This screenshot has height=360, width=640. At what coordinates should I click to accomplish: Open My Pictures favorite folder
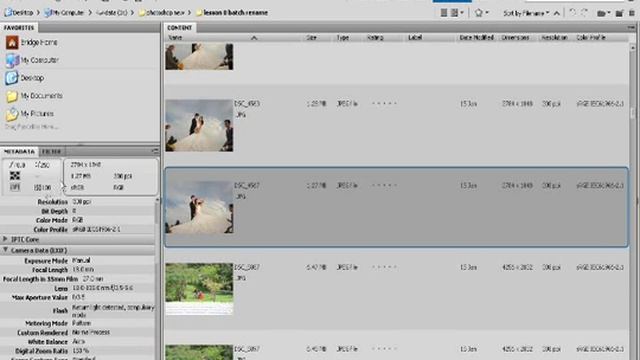coord(29,114)
